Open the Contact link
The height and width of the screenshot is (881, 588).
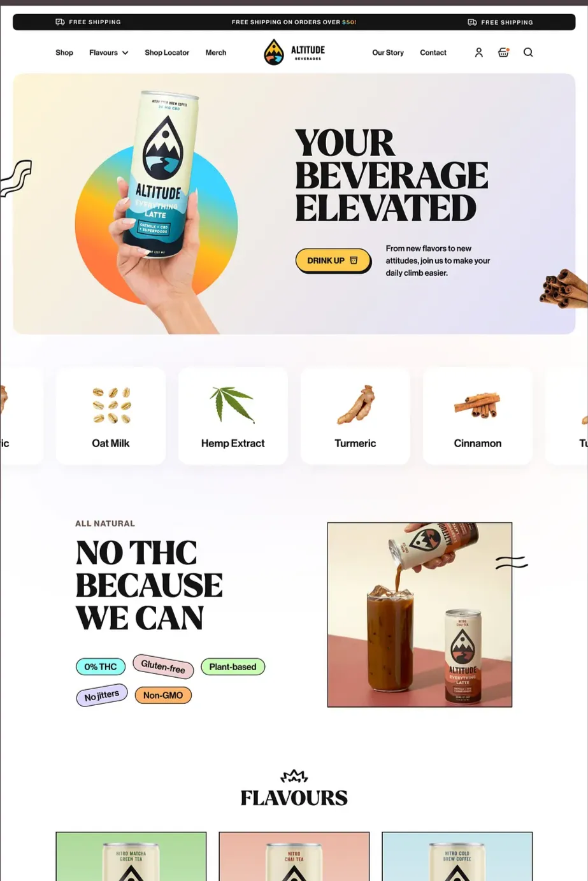433,52
